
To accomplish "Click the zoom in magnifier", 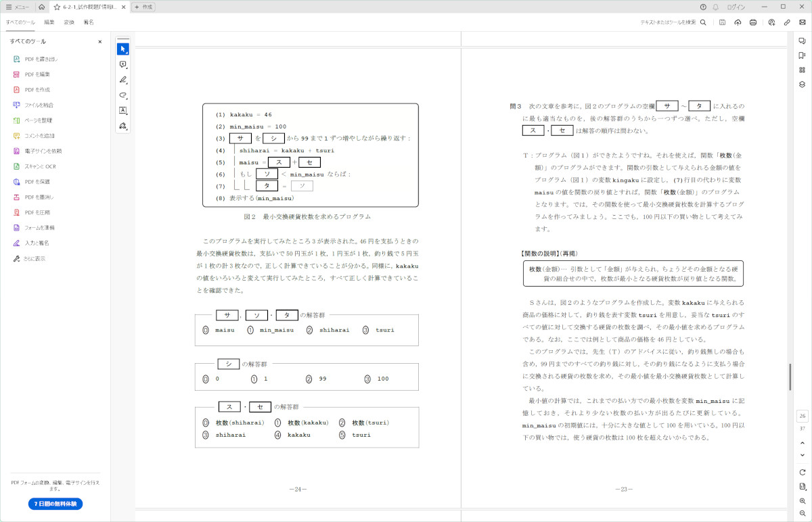I will (x=802, y=500).
